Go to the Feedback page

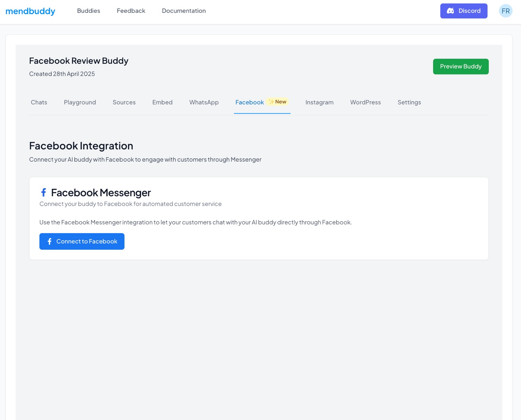(x=131, y=11)
